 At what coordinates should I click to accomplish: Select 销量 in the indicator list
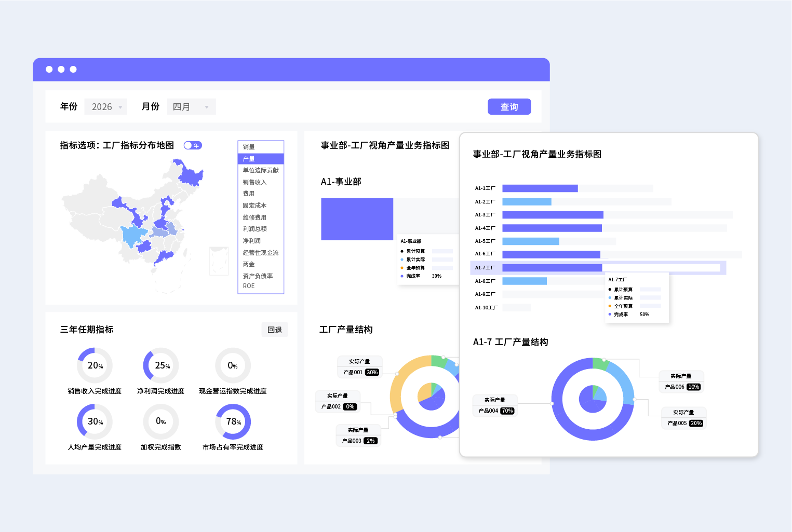coord(261,147)
